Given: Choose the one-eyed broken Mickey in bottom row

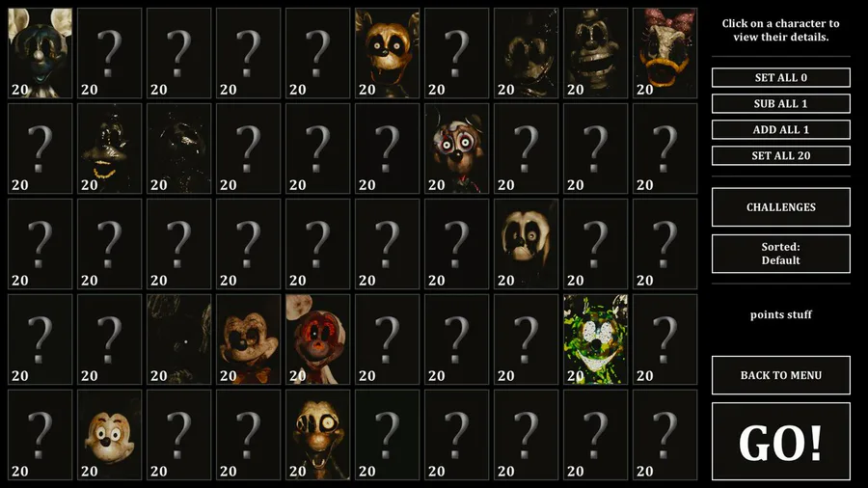Looking at the screenshot, I should click(317, 435).
